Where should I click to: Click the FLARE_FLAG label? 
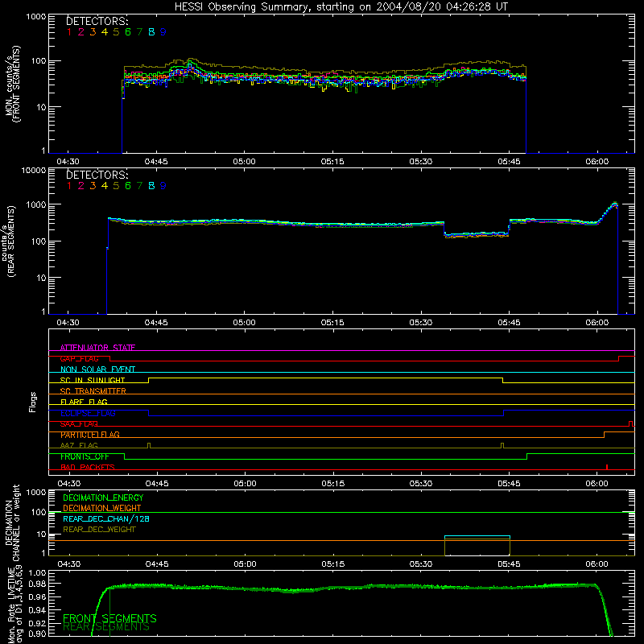coord(84,402)
